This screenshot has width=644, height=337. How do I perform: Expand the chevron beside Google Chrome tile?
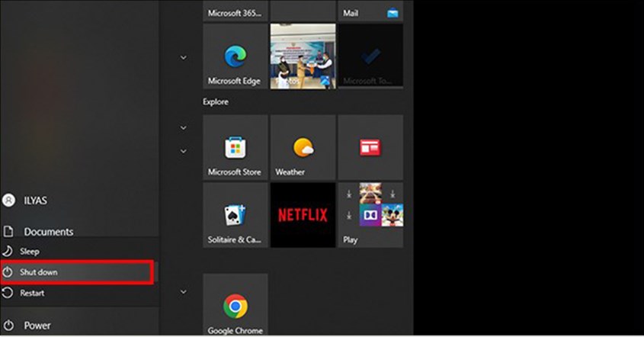(184, 292)
